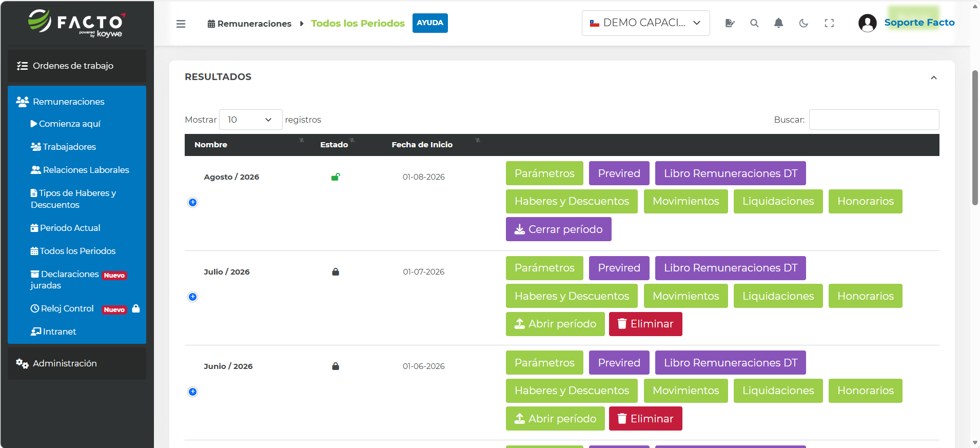Image resolution: width=980 pixels, height=448 pixels.
Task: Open Relaciones Laborales in sidebar
Action: (80, 170)
